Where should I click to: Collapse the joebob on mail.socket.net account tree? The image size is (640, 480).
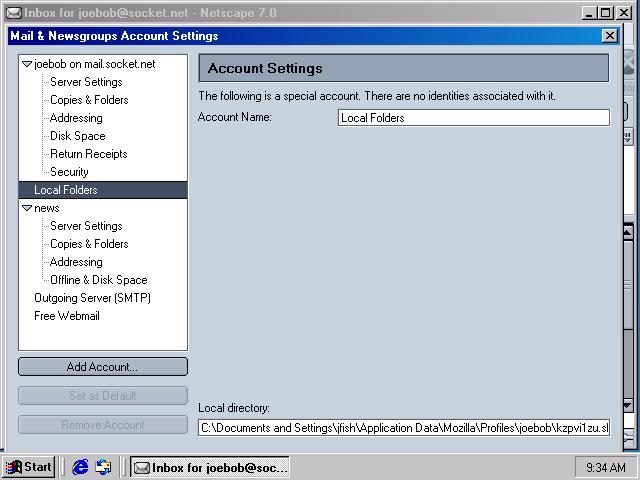tap(27, 64)
